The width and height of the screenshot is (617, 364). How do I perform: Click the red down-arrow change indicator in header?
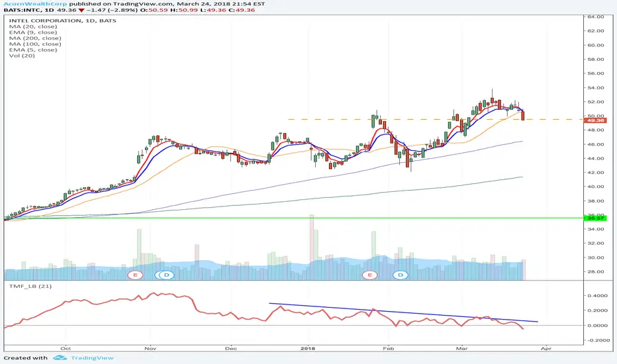80,10
